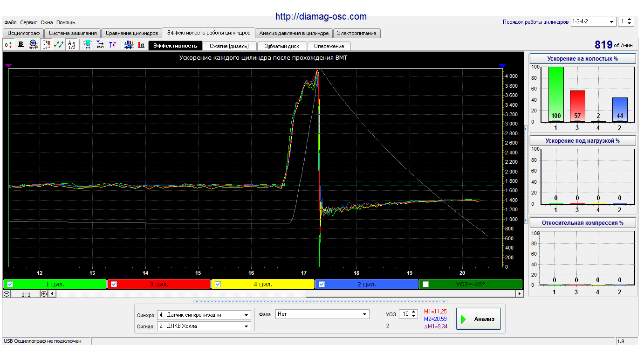The height and width of the screenshot is (347, 644).
Task: Click the RPM scale bracket icon
Action: [47, 45]
